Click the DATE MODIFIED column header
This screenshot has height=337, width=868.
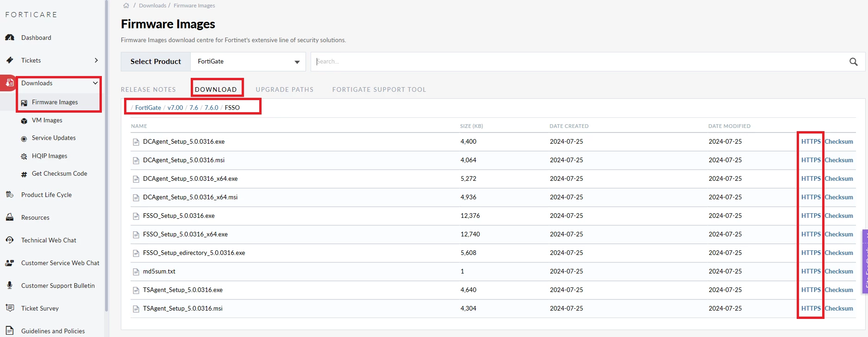729,126
